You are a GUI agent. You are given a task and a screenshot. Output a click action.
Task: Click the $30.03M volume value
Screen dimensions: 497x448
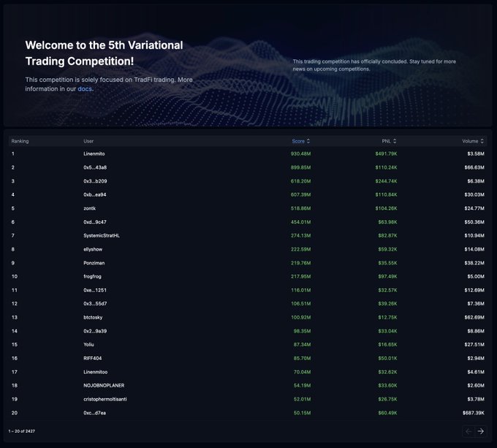[x=474, y=194]
